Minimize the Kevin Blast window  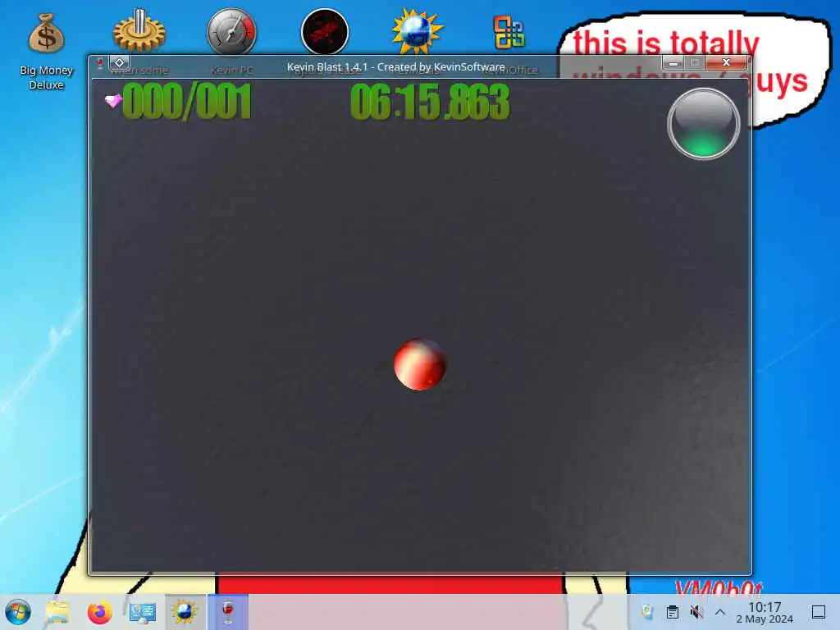[673, 63]
